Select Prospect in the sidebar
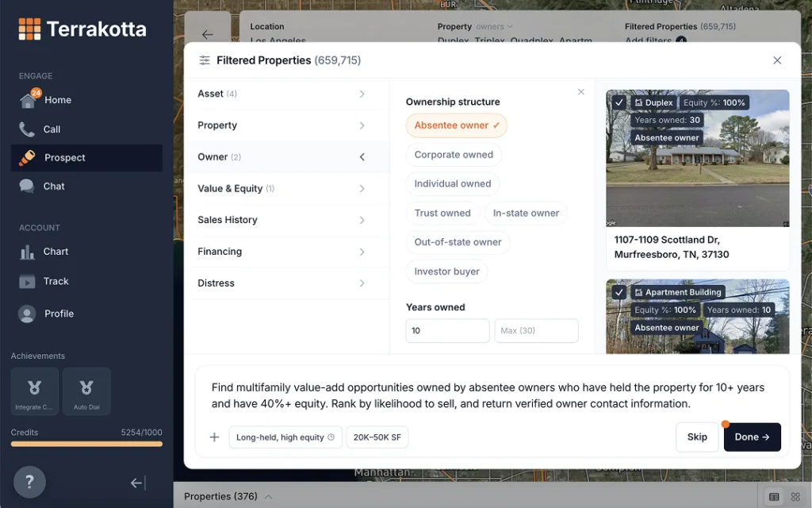 tap(86, 158)
